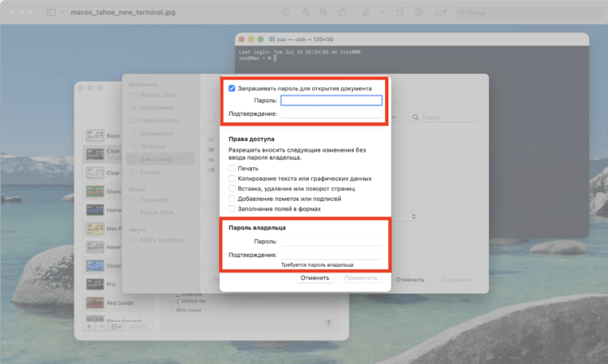This screenshot has width=608, height=364.
Task: Click the save dialog Поиск search field
Action: point(444,117)
